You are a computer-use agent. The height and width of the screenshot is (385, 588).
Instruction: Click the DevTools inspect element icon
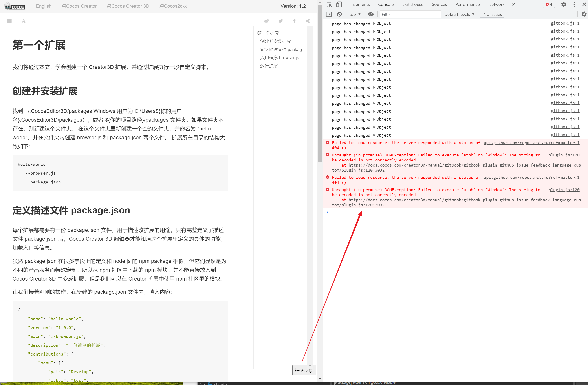pos(329,4)
